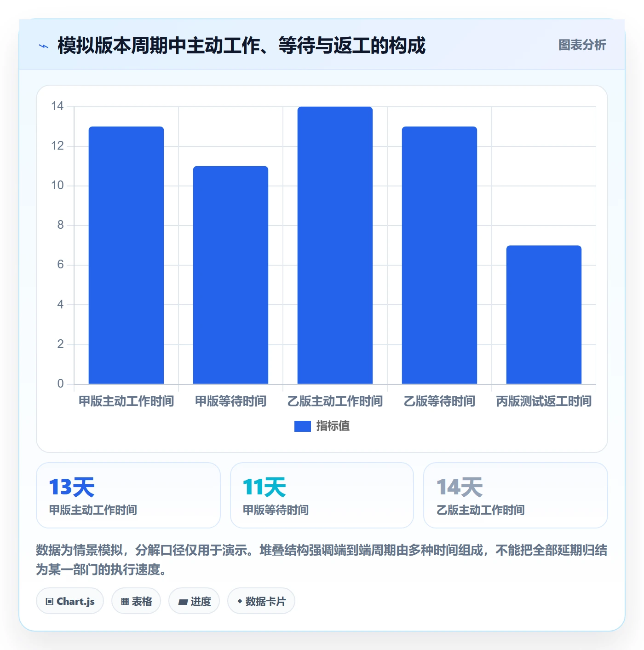
Task: Open the 14天 乙版主动工作时间 data card
Action: click(x=516, y=495)
